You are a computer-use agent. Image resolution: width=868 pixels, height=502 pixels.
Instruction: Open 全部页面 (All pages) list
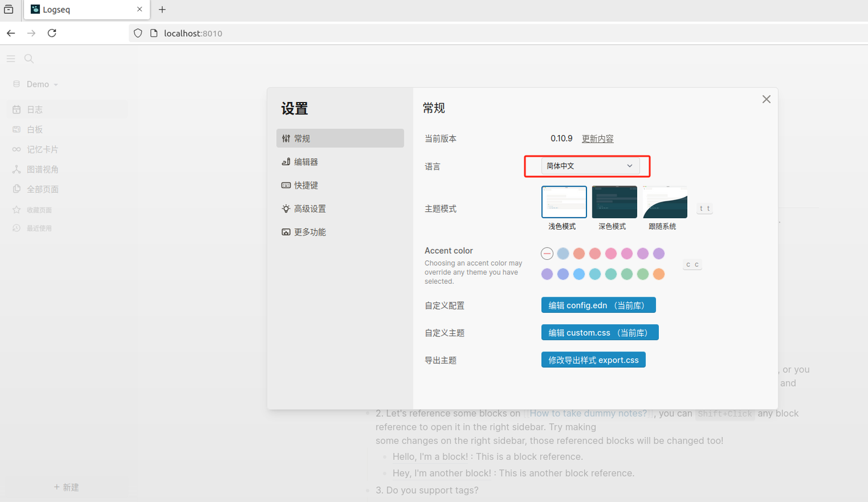[42, 189]
